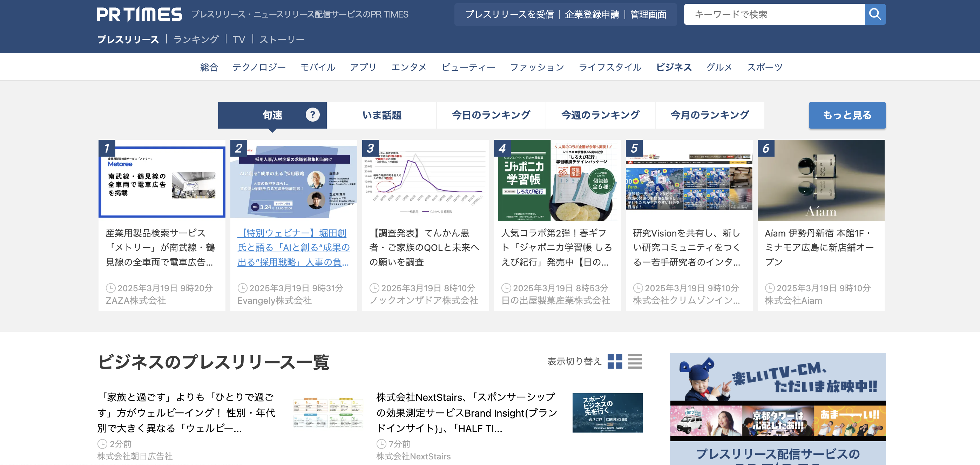Open the webinar thumbnail ranked 2
This screenshot has width=980, height=465.
point(293,180)
